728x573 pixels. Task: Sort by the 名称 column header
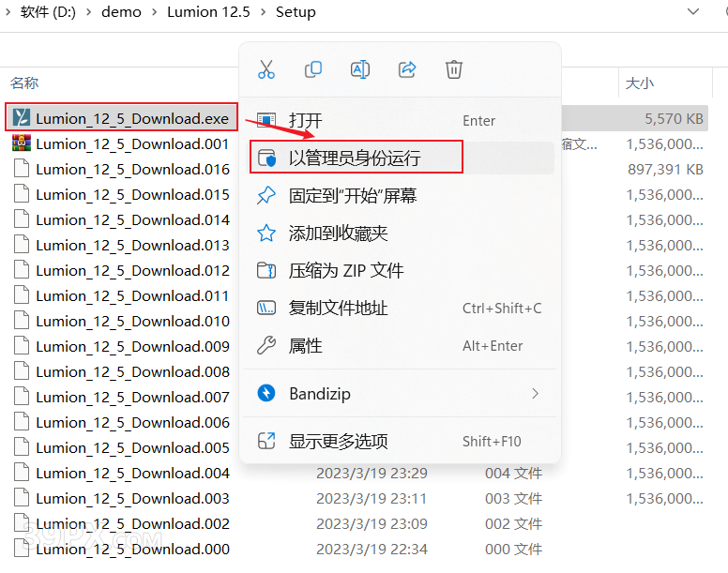[24, 83]
